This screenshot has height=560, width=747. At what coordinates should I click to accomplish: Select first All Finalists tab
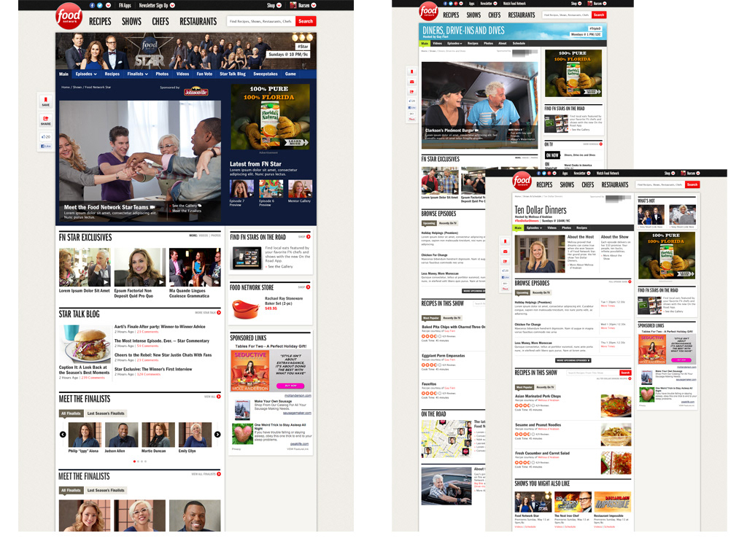71,413
